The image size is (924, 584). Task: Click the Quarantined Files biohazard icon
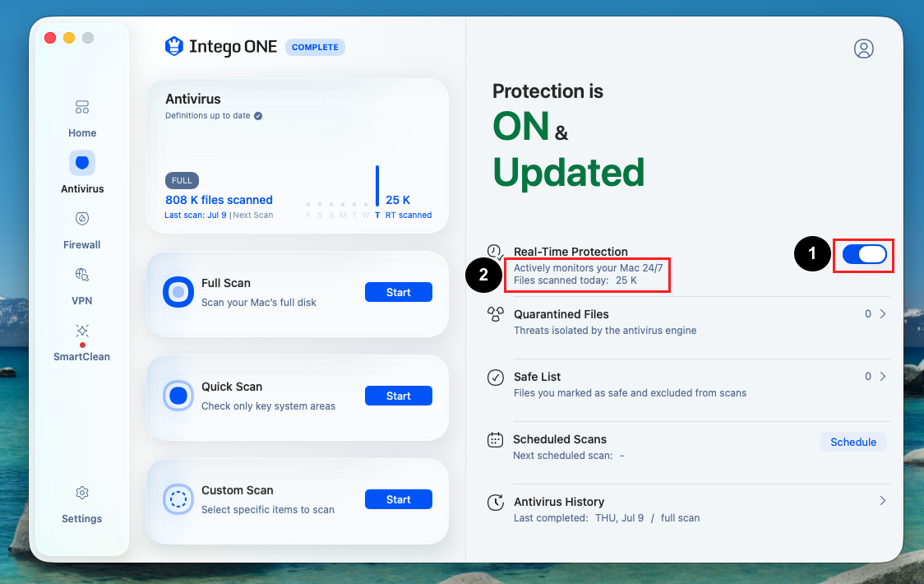(x=496, y=314)
